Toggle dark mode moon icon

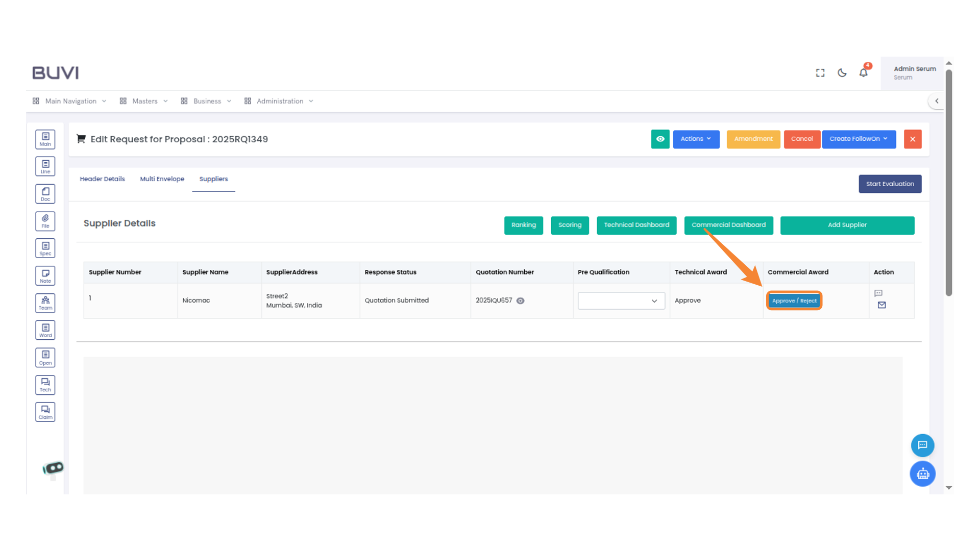842,73
